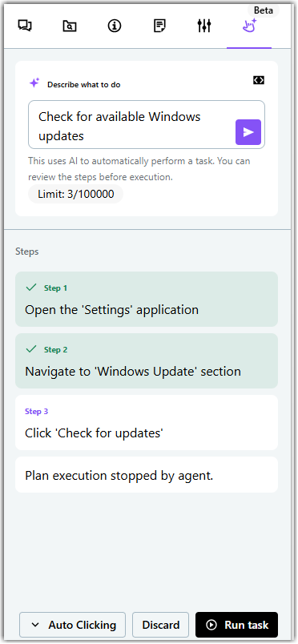Open the info circle tab icon
The image size is (298, 644).
(x=115, y=26)
